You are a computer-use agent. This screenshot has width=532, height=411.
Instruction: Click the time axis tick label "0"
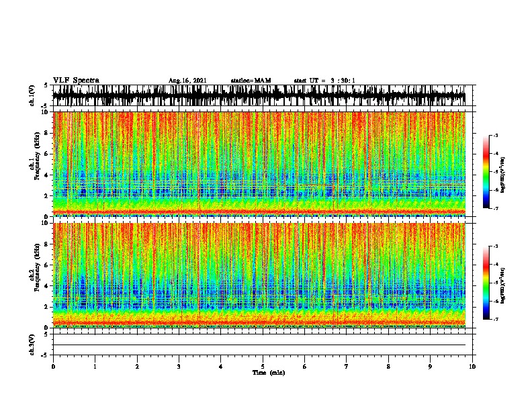53,367
